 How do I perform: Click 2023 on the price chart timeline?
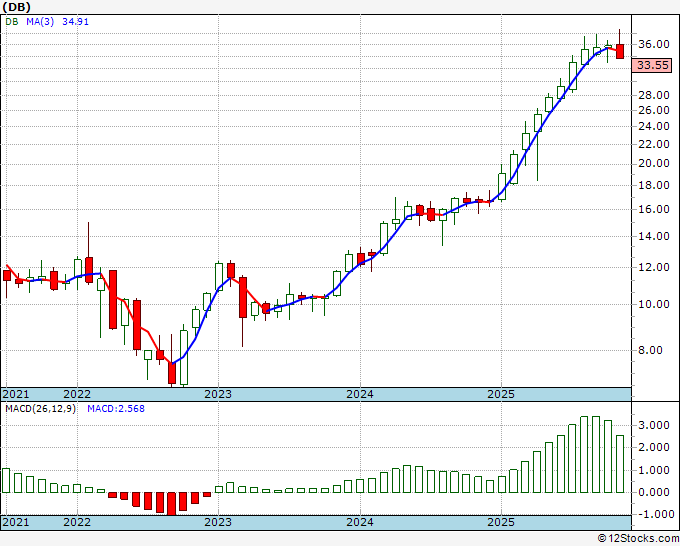(218, 394)
